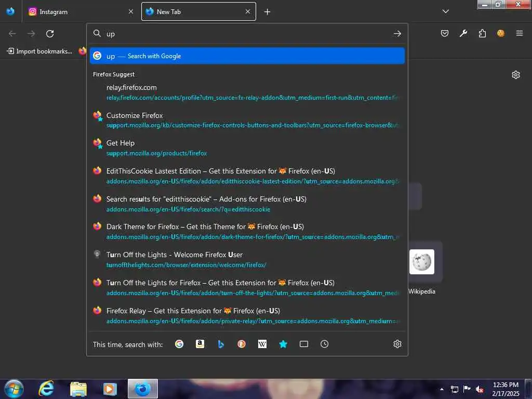
Task: Open Turn Off the Lights for Firefox addon suggestion
Action: (247, 287)
